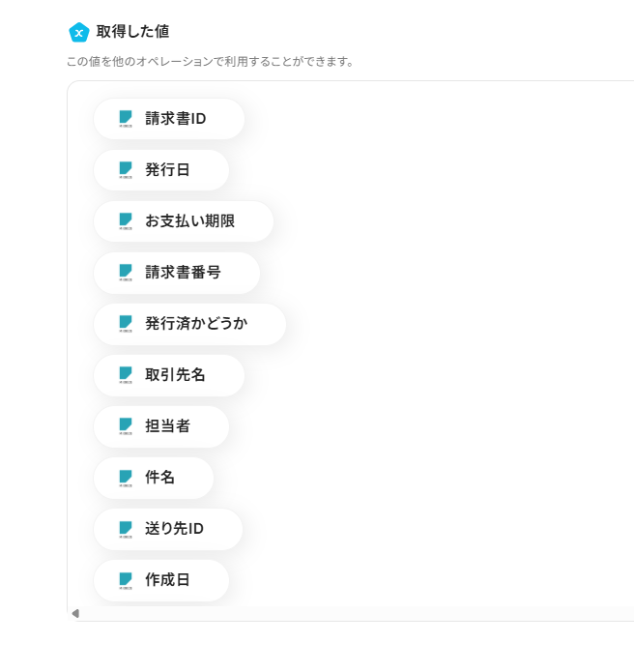The width and height of the screenshot is (634, 672).
Task: Click the icon beside 発行日
Action: (x=126, y=169)
